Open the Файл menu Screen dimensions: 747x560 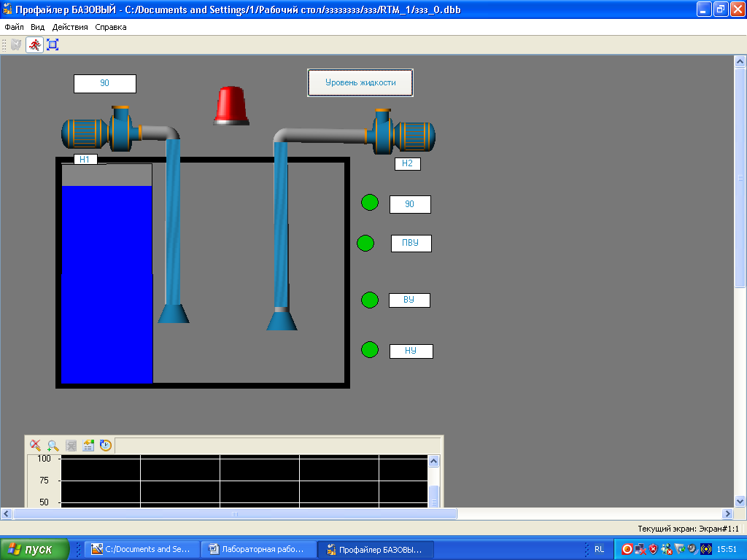coord(15,27)
